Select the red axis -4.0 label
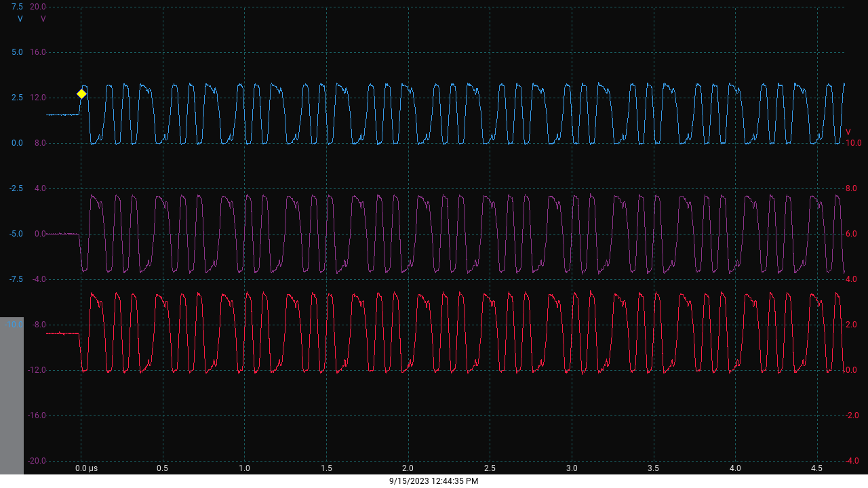Screen dimensions: 868x488 click(x=853, y=461)
